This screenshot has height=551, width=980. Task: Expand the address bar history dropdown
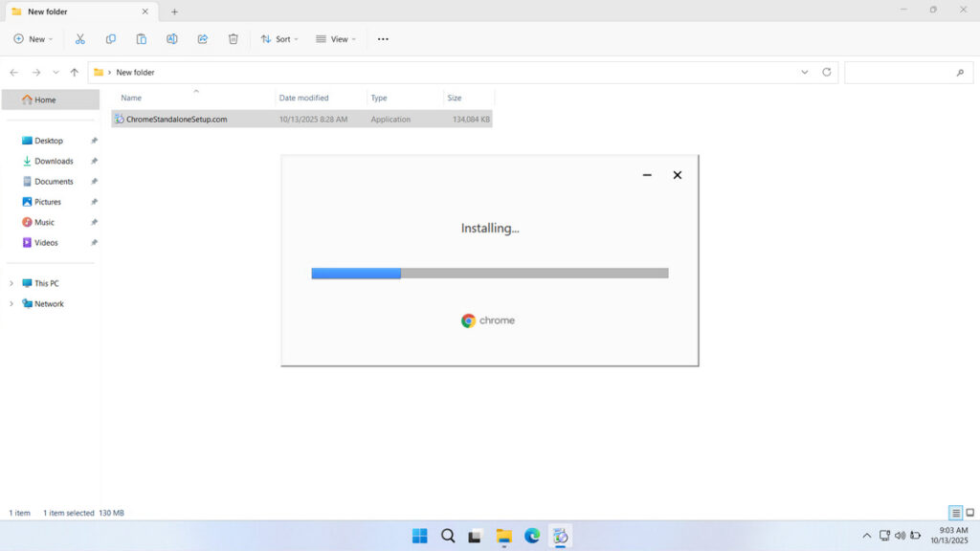804,73
